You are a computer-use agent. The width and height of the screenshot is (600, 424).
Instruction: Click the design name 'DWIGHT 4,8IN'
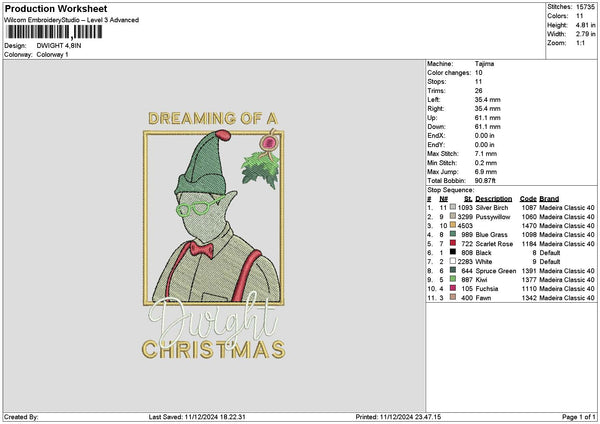59,46
